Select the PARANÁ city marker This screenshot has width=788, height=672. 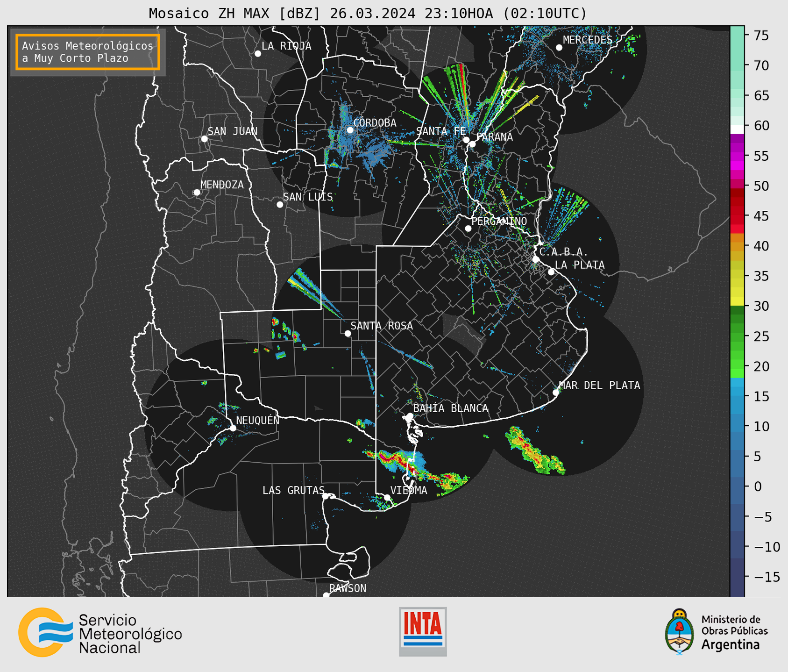click(472, 144)
